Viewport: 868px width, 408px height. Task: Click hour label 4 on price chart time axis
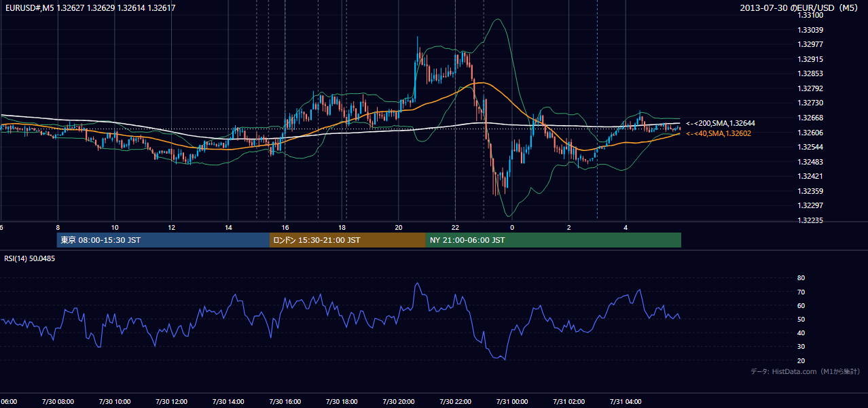[626, 227]
